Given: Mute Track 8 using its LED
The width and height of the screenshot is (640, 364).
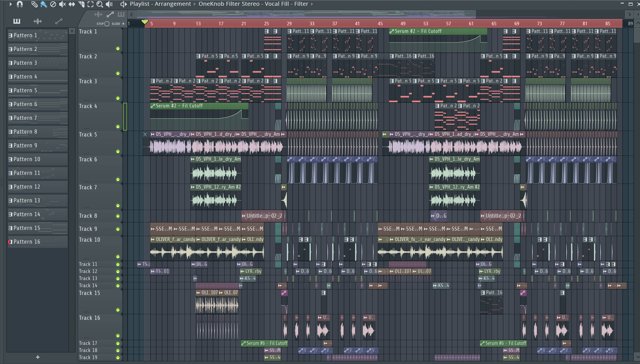Looking at the screenshot, I should click(x=118, y=216).
